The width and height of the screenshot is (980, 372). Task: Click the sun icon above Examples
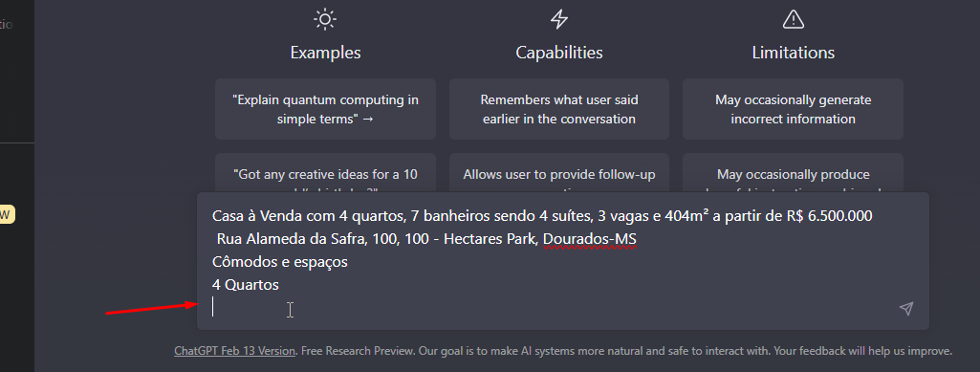point(325,19)
